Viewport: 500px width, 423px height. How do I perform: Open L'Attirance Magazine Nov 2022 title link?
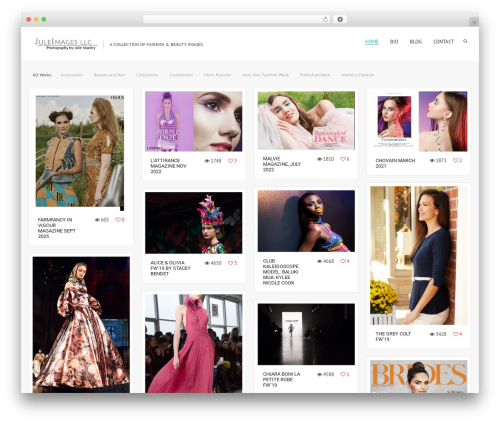[x=168, y=166]
